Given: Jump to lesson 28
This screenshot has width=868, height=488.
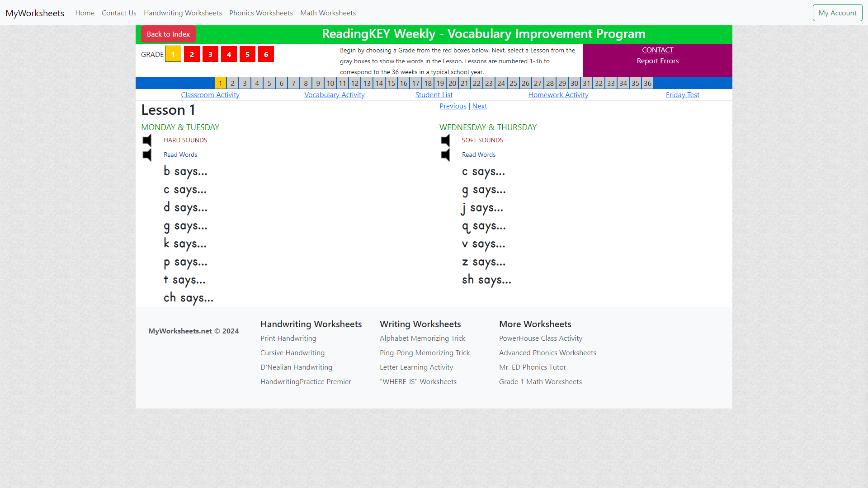Looking at the screenshot, I should click(550, 83).
